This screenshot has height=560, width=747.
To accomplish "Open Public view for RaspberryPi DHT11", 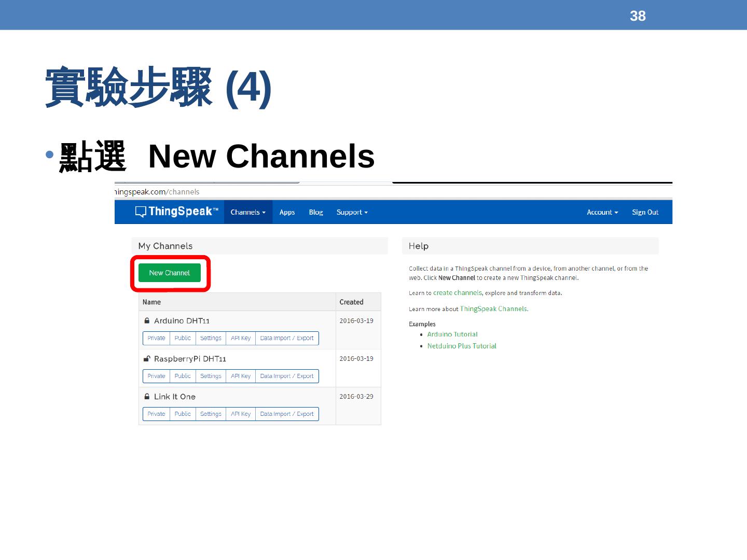I will (183, 376).
